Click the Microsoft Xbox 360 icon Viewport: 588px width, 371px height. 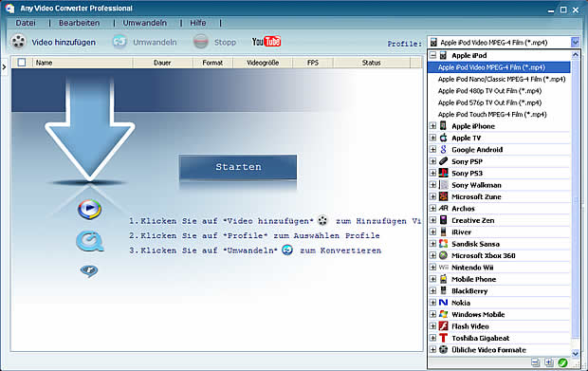(443, 255)
